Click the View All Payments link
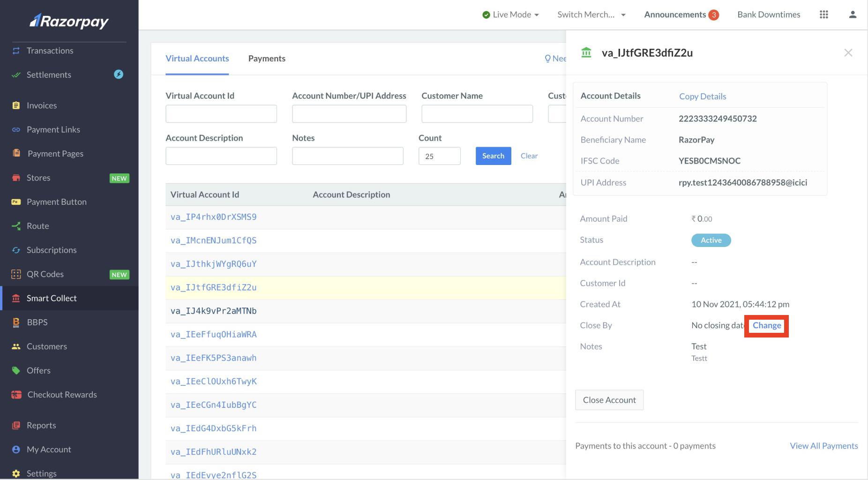 click(x=824, y=446)
